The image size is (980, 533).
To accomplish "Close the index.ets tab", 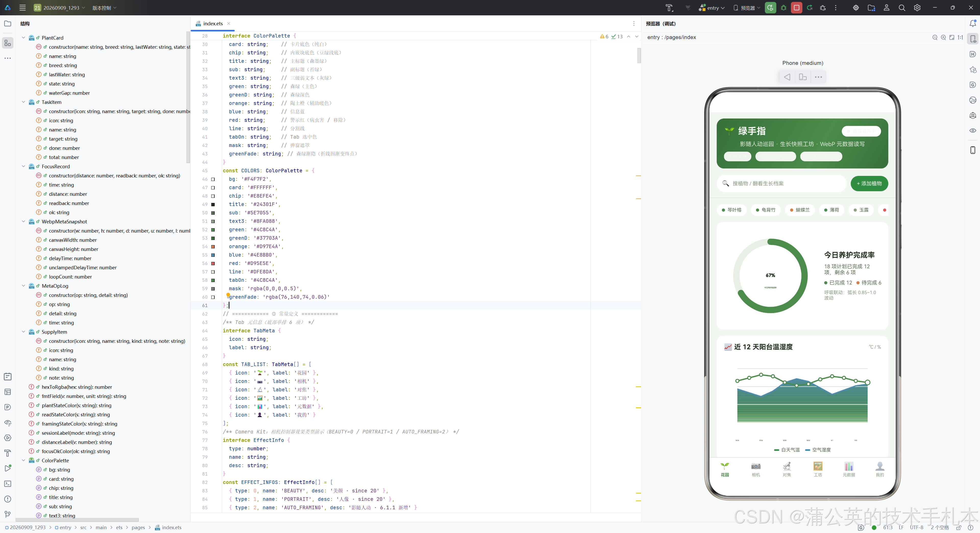I will click(x=229, y=23).
